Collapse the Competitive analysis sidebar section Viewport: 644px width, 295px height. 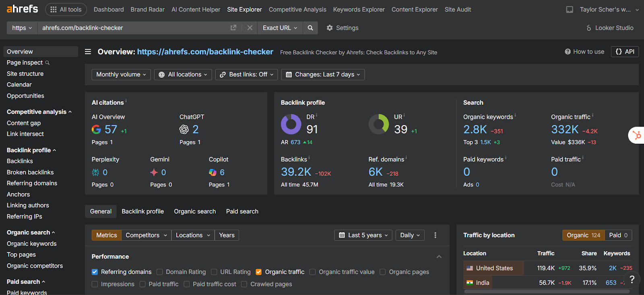click(x=70, y=112)
